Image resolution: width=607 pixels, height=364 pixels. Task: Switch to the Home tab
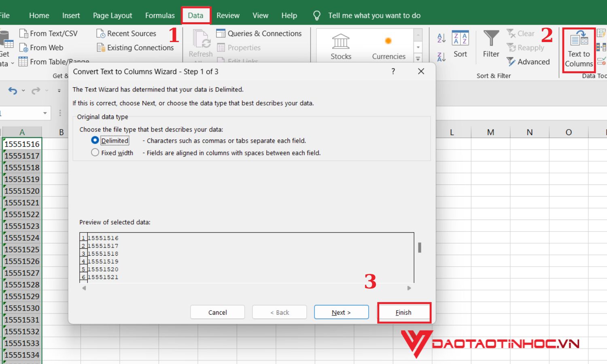(x=39, y=16)
